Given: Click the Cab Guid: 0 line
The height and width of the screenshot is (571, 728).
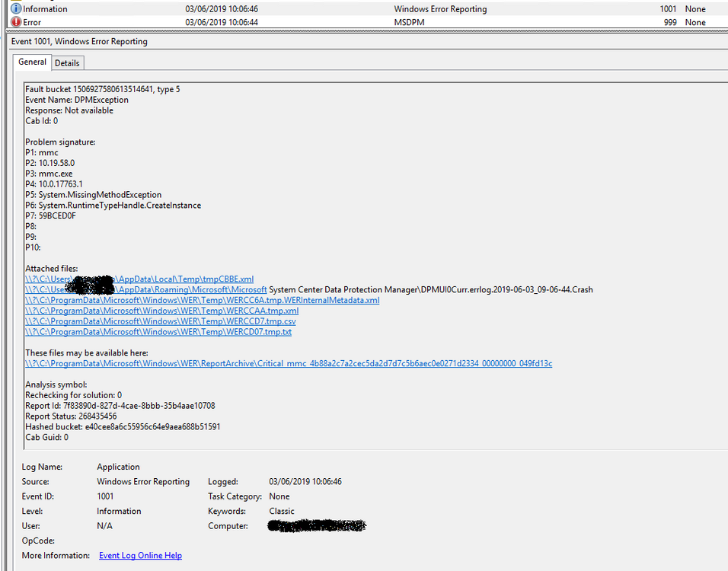Looking at the screenshot, I should click(47, 437).
